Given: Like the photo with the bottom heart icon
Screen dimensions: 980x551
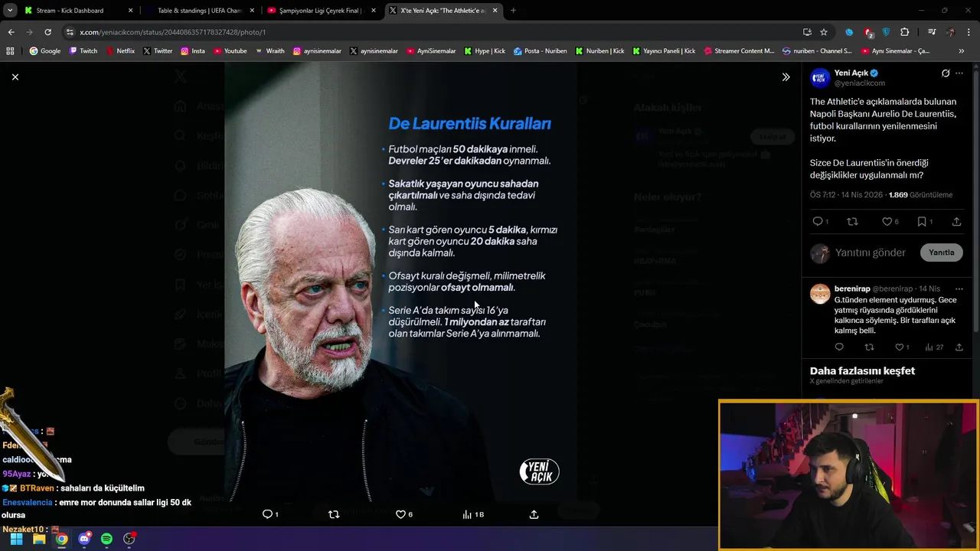Looking at the screenshot, I should (x=400, y=514).
